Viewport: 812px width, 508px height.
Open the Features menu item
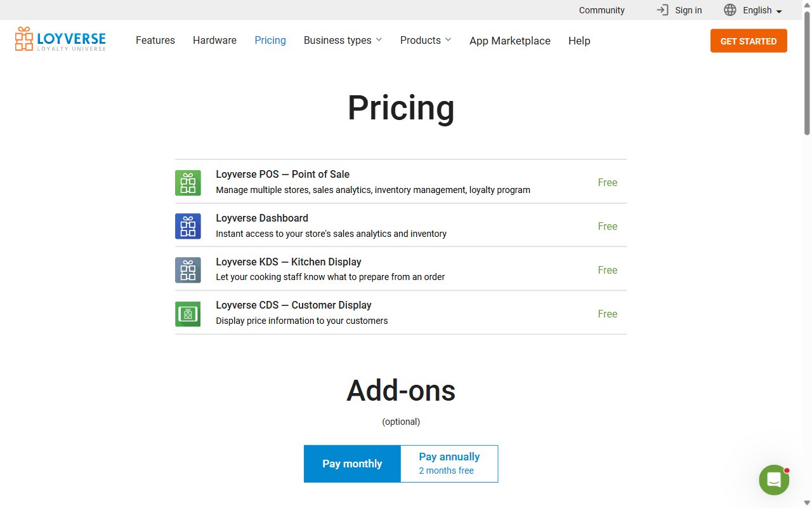click(x=155, y=40)
